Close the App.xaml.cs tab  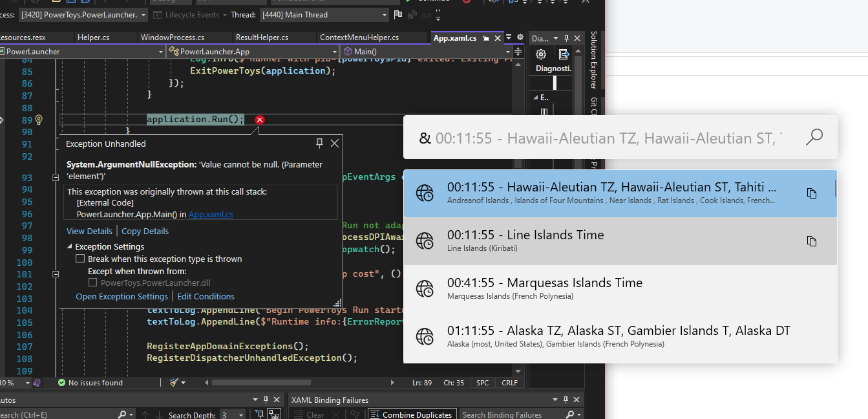(497, 38)
